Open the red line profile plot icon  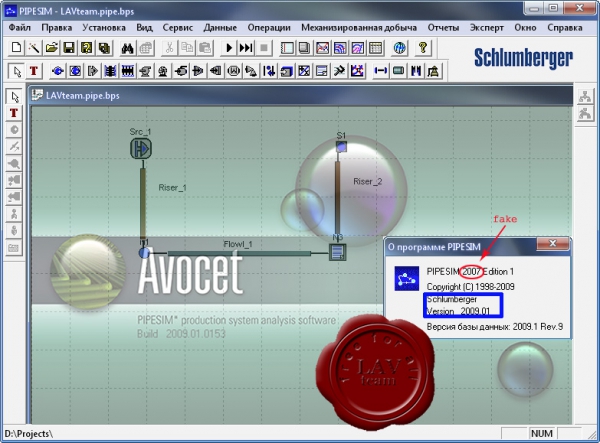point(323,48)
